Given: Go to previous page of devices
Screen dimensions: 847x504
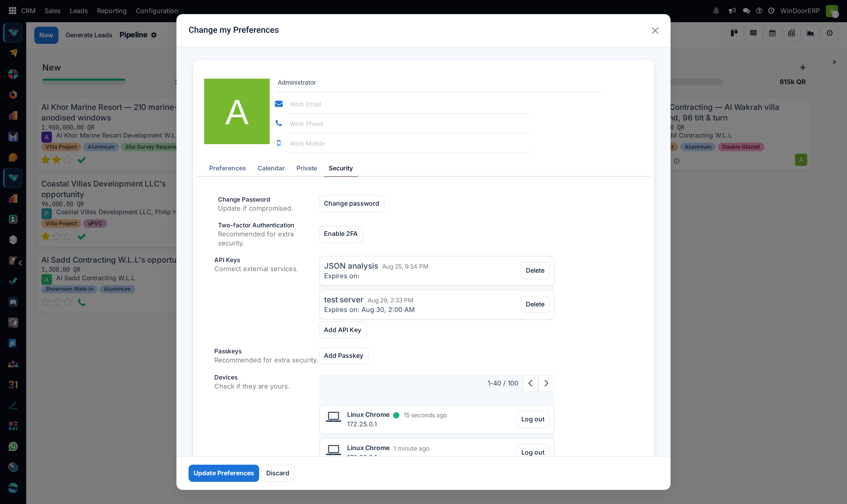Looking at the screenshot, I should pyautogui.click(x=530, y=384).
